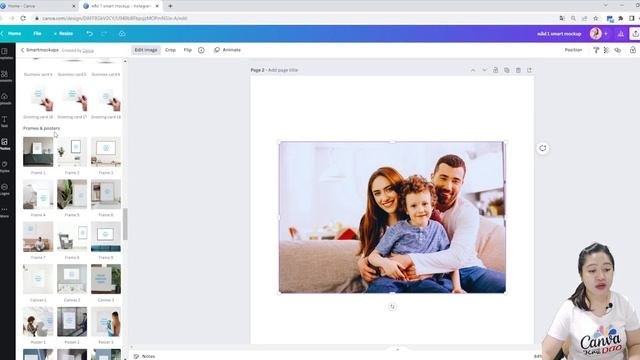The height and width of the screenshot is (360, 640).
Task: Open the Styles sidebar panel
Action: click(5, 166)
